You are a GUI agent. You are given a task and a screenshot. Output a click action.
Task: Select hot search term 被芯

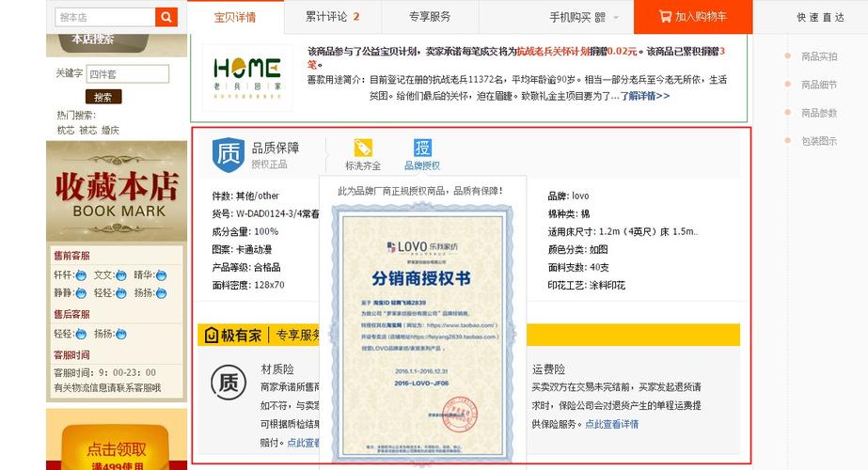tap(87, 130)
